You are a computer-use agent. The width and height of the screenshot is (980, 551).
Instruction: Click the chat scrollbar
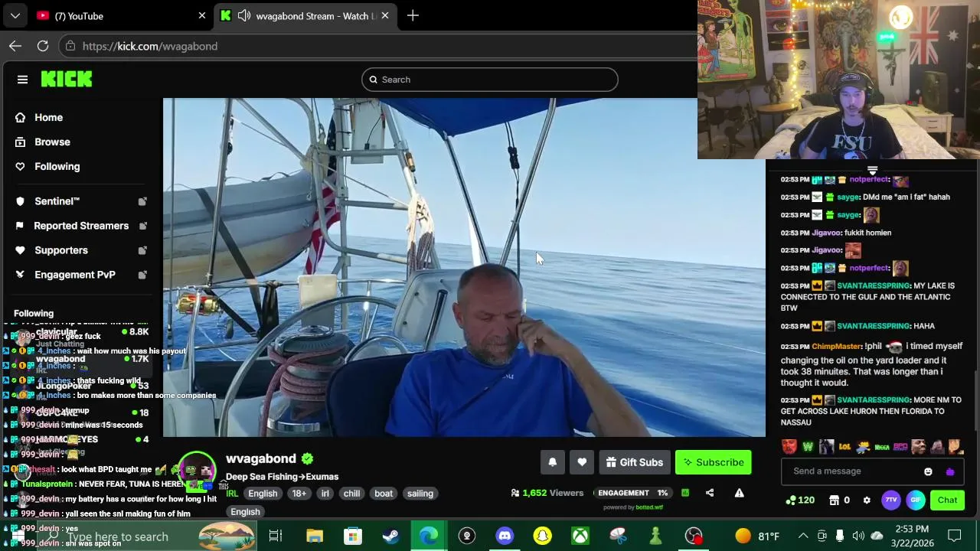click(975, 402)
